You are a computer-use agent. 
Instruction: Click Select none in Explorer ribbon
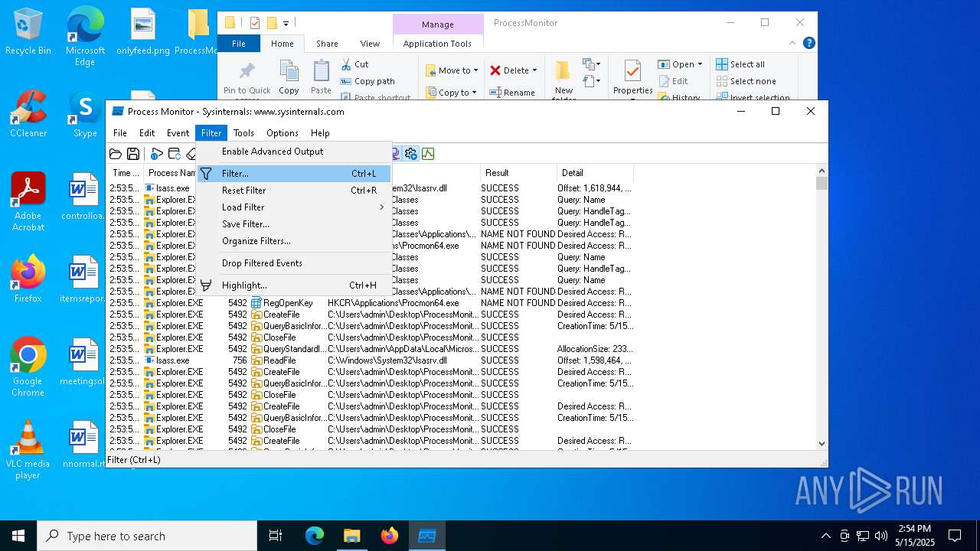pyautogui.click(x=746, y=81)
